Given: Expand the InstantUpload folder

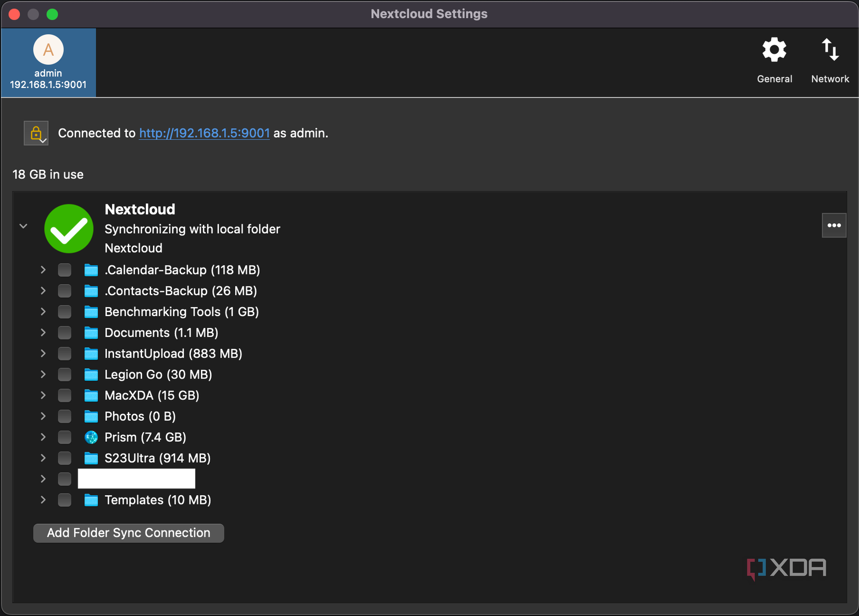Looking at the screenshot, I should pyautogui.click(x=43, y=354).
